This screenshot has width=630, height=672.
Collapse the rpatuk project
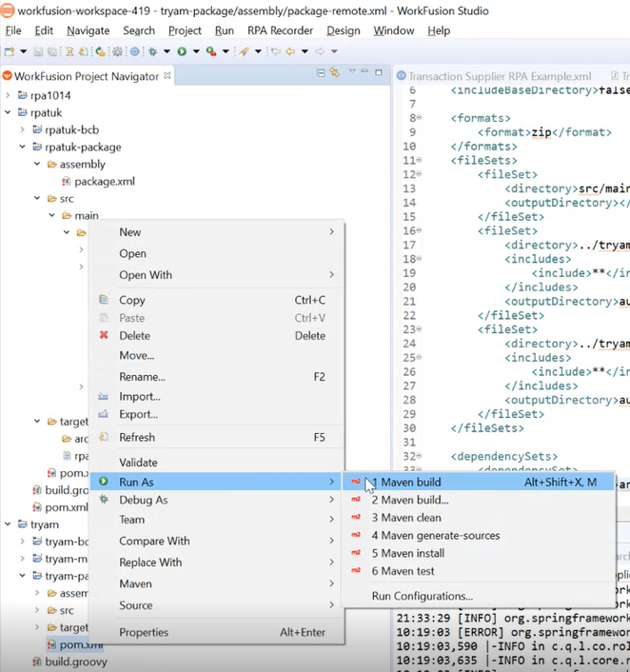(x=8, y=112)
